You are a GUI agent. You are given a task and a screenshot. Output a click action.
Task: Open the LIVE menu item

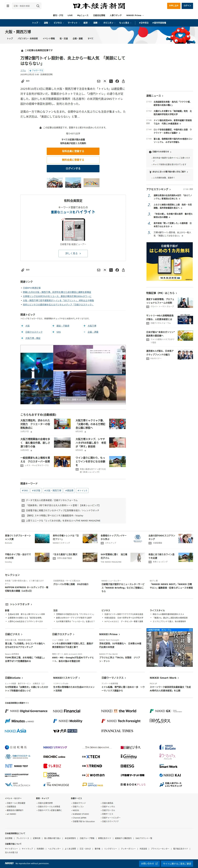[70, 15]
